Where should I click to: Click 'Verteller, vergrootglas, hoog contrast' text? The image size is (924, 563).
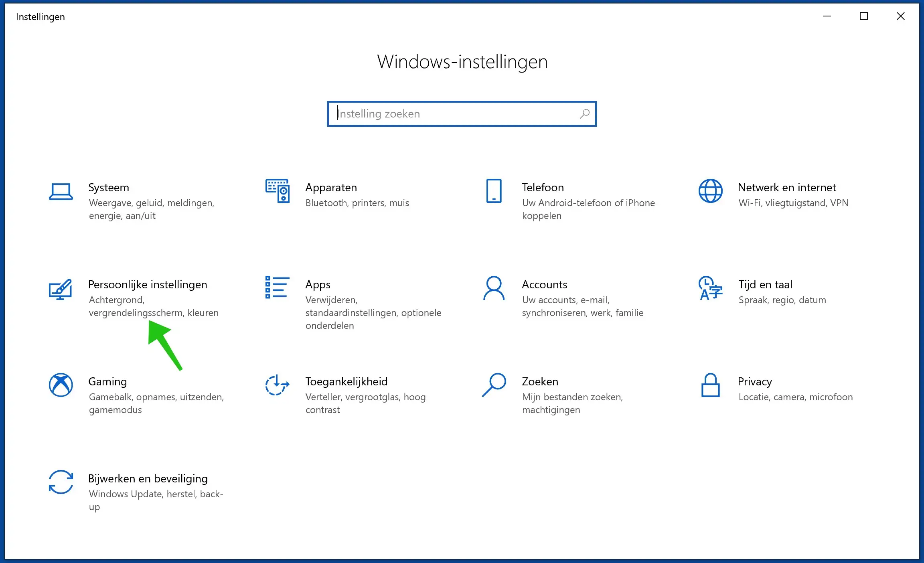(x=365, y=403)
